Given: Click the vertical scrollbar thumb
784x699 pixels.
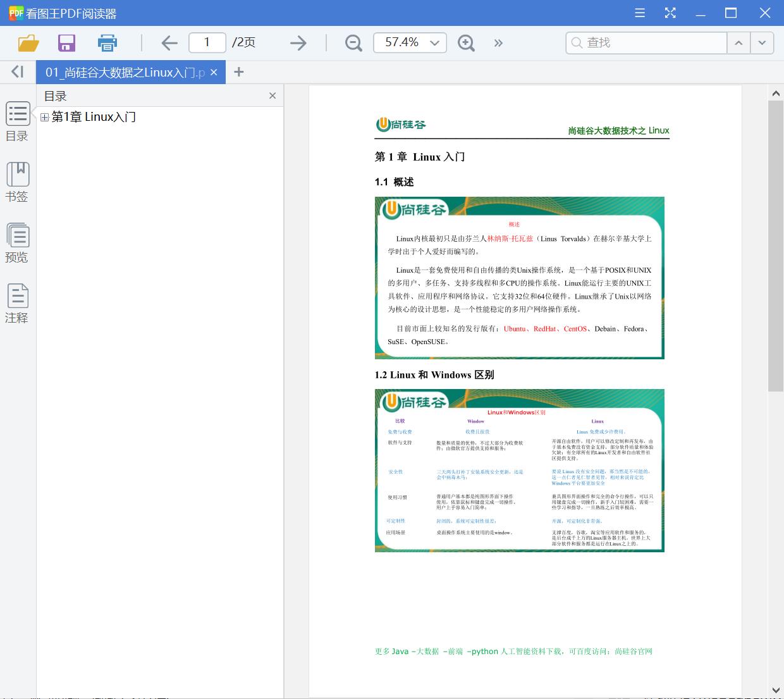Looking at the screenshot, I should point(776,245).
